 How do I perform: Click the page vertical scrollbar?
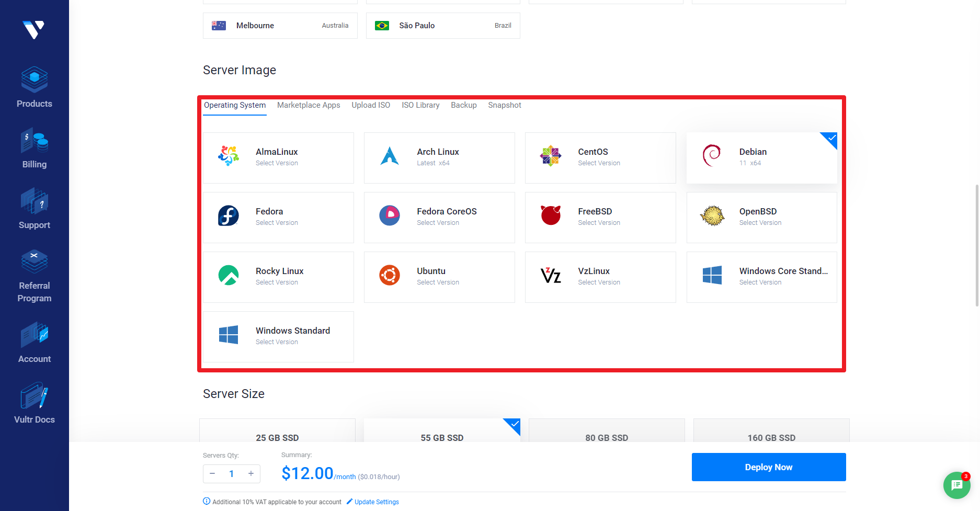977,245
